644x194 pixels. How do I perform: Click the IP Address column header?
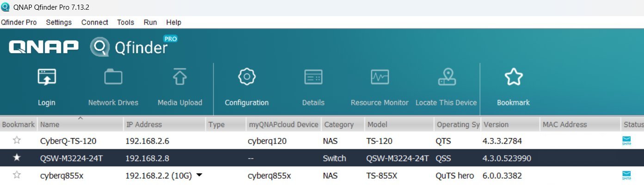coord(144,124)
